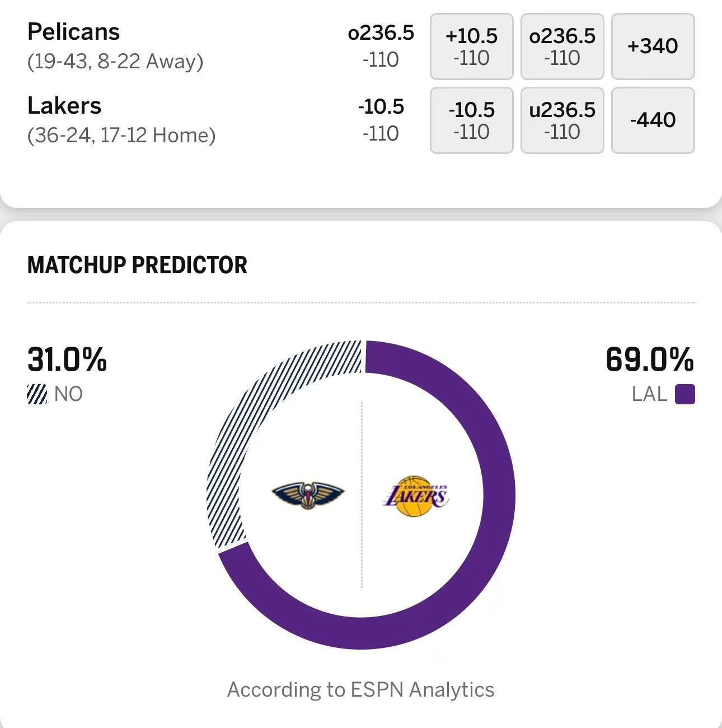Click the Lakers logo in donut chart
Viewport: 722px width, 728px height.
(415, 496)
